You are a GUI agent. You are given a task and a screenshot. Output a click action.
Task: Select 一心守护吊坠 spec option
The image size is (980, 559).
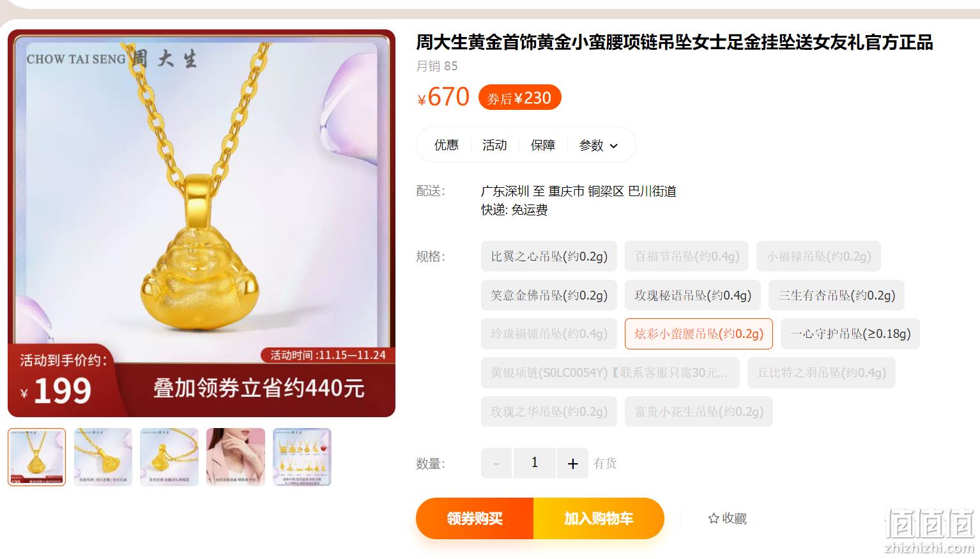pos(850,333)
